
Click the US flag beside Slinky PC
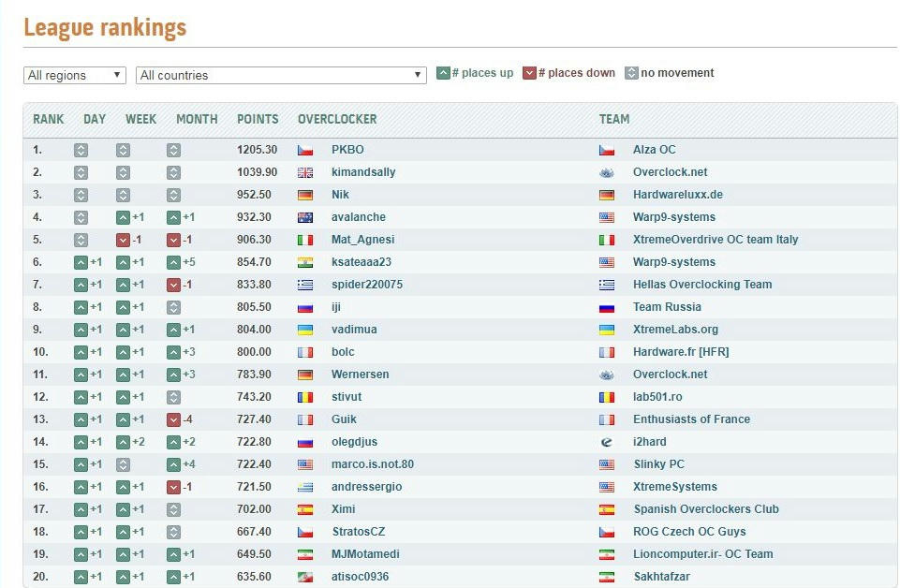click(x=607, y=464)
